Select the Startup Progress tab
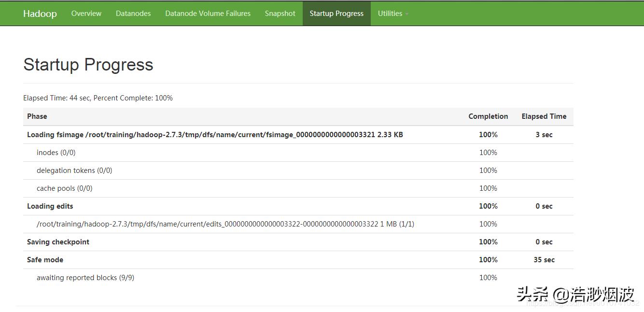Image resolution: width=644 pixels, height=312 pixels. point(336,14)
